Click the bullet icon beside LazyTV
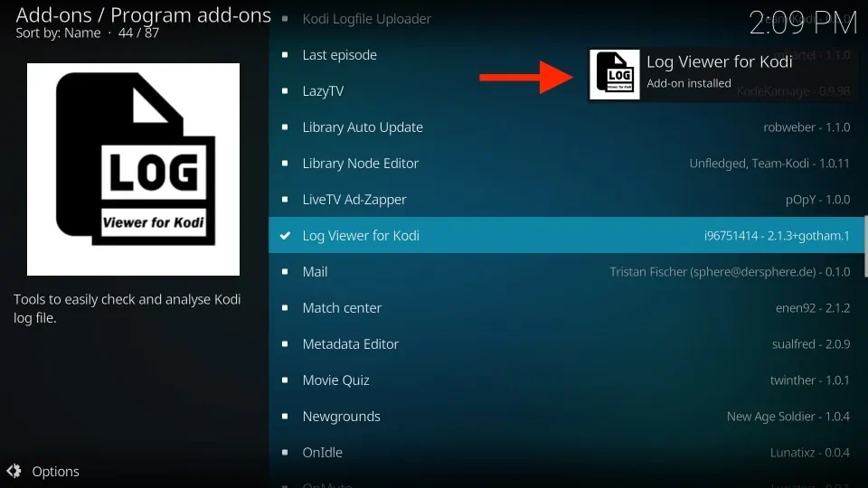 point(285,90)
